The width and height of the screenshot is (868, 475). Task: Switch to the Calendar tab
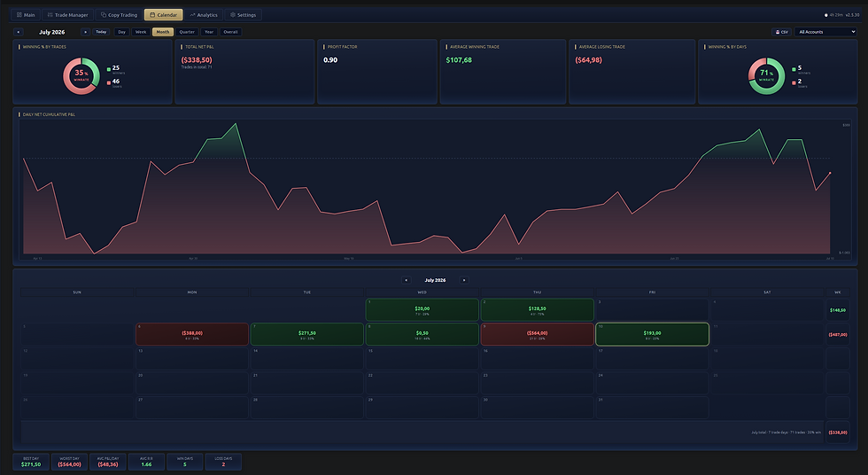click(x=163, y=15)
